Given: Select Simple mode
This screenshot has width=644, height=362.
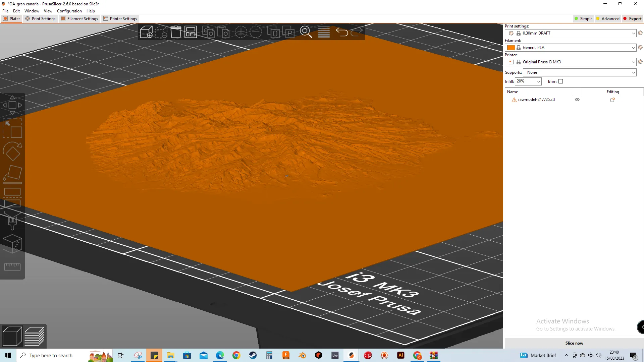Looking at the screenshot, I should coord(583,19).
